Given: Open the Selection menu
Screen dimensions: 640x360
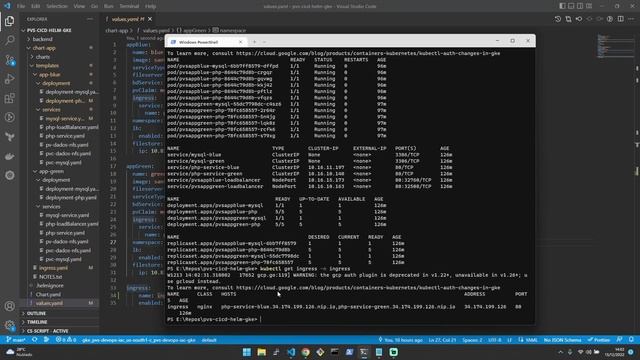Looking at the screenshot, I should coord(57,6).
